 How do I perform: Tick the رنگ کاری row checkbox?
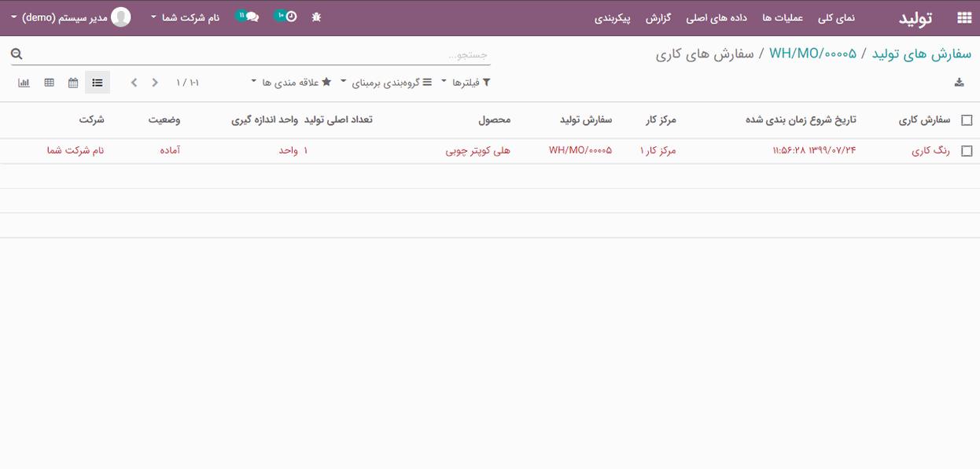tap(967, 151)
